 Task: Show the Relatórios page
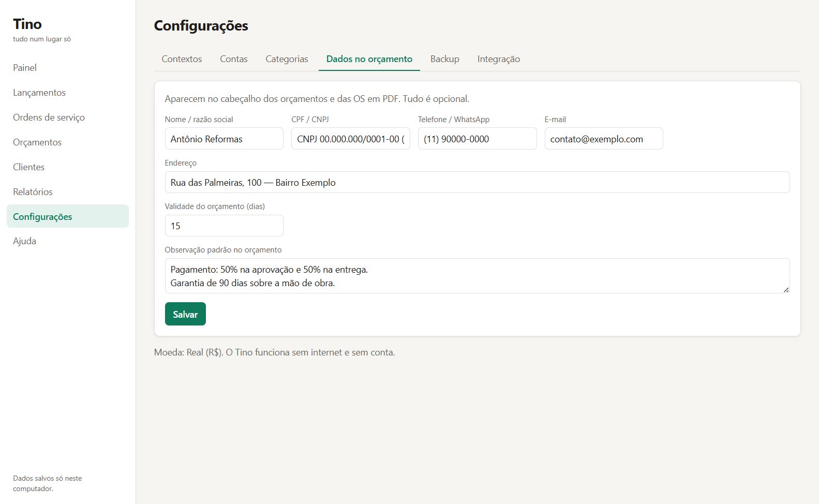point(67,192)
